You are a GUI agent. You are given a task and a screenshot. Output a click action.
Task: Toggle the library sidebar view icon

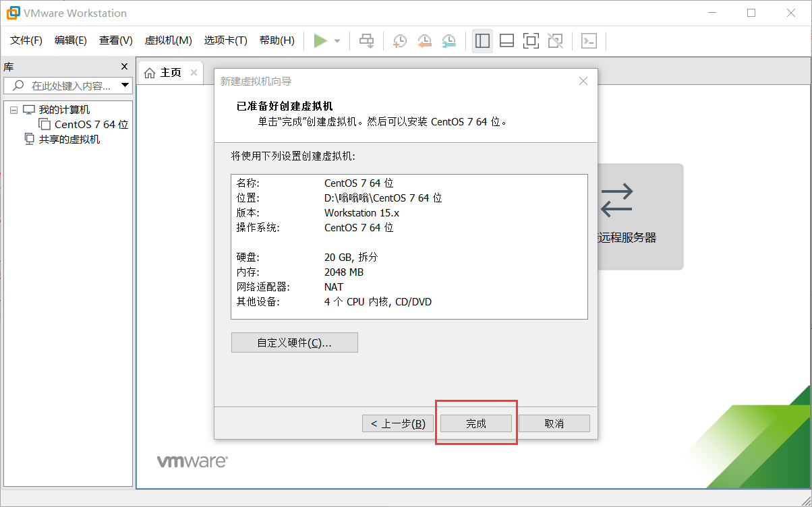[482, 41]
